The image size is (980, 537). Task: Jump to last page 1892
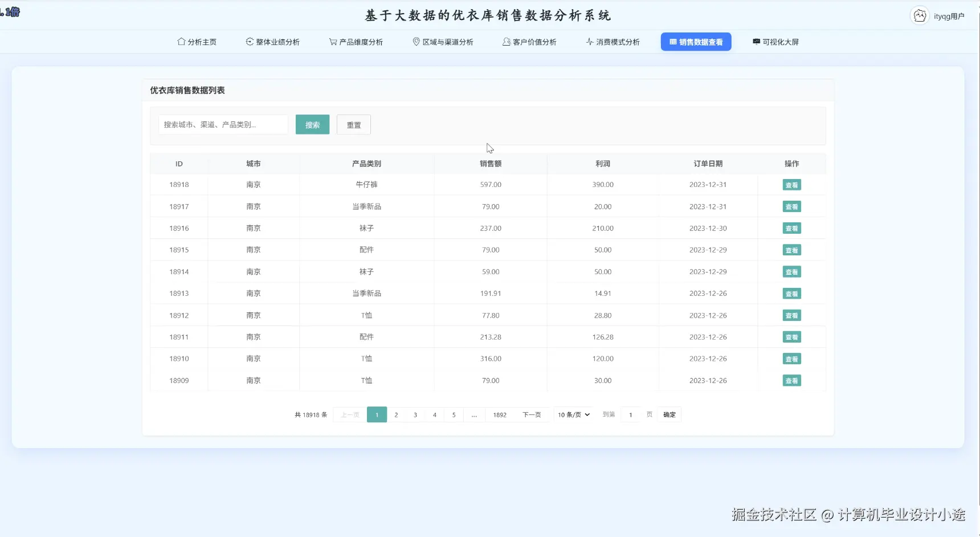500,414
